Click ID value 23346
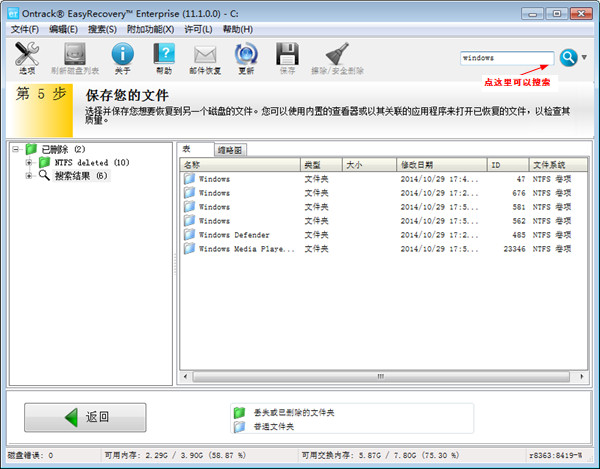This screenshot has width=600, height=469. (x=514, y=249)
